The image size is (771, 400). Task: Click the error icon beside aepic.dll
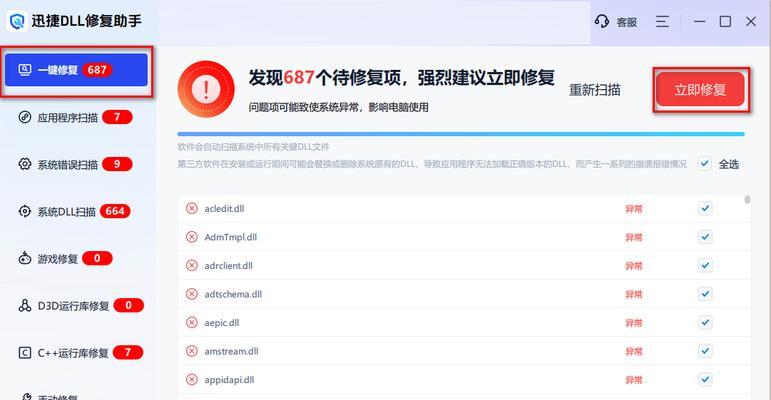point(192,322)
